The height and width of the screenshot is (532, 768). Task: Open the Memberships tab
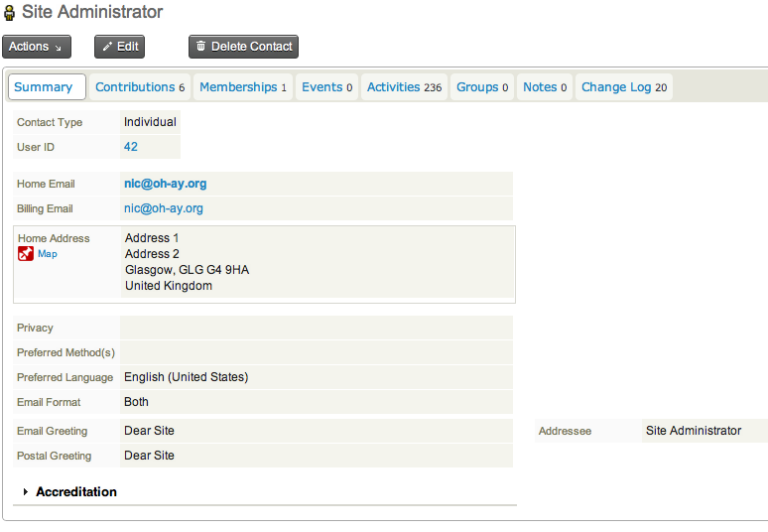[x=242, y=87]
